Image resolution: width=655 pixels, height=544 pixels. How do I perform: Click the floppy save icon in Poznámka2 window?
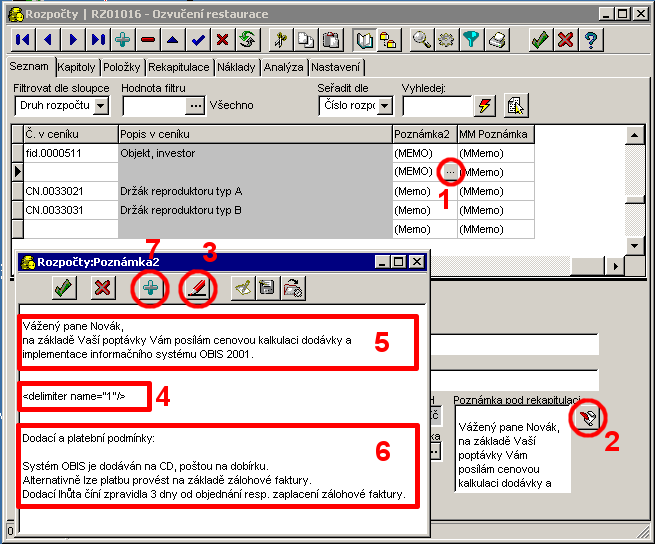tap(268, 288)
